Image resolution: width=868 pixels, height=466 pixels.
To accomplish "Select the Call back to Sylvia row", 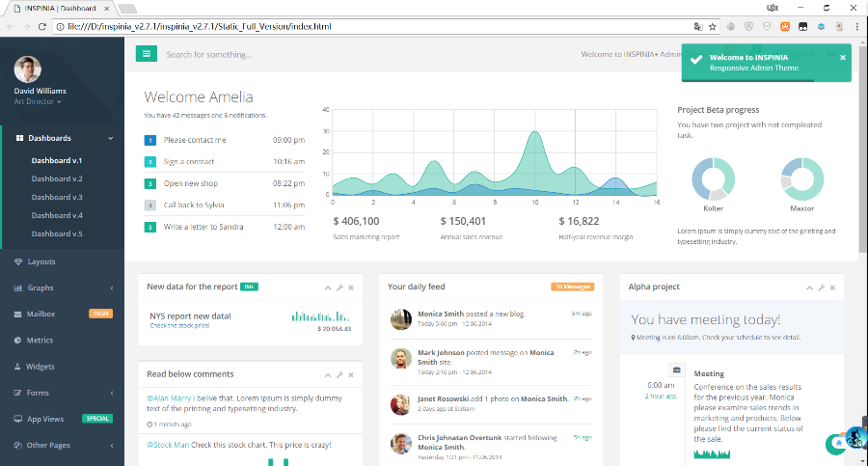I will [224, 205].
